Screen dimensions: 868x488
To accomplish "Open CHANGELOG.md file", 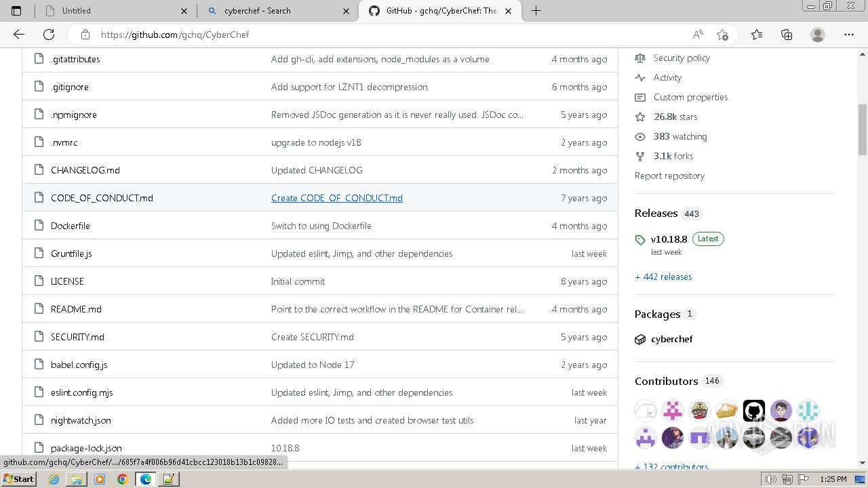I will tap(85, 170).
